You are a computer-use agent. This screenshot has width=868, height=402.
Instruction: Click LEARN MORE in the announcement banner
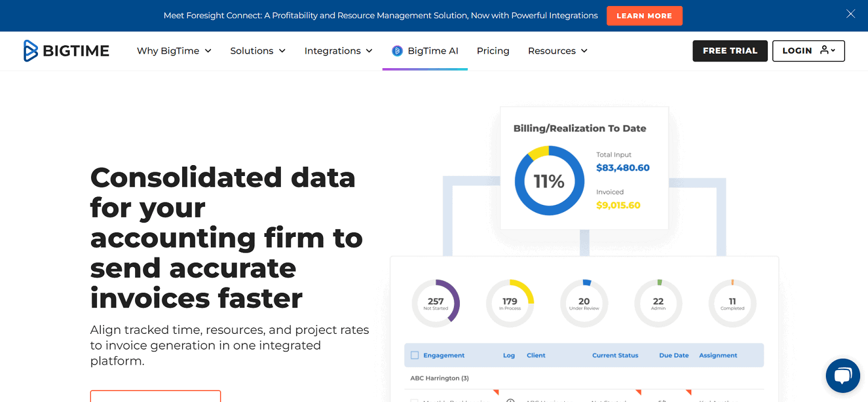click(644, 16)
